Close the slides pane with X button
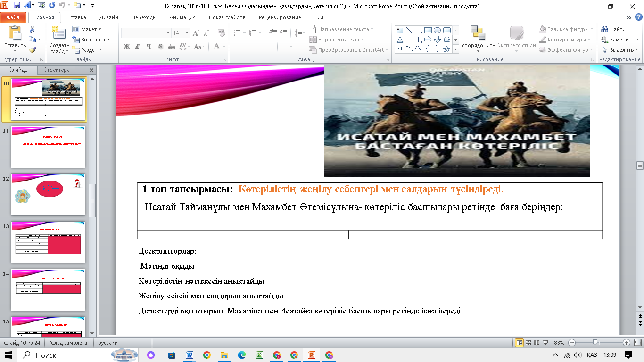This screenshot has height=362, width=644. click(x=92, y=70)
